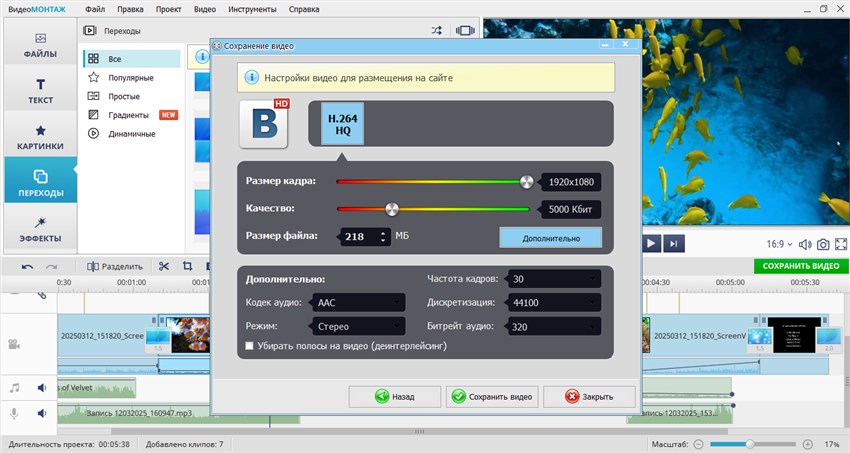Viewport: 850px width, 453px height.
Task: Click the undo arrow icon
Action: click(x=27, y=267)
